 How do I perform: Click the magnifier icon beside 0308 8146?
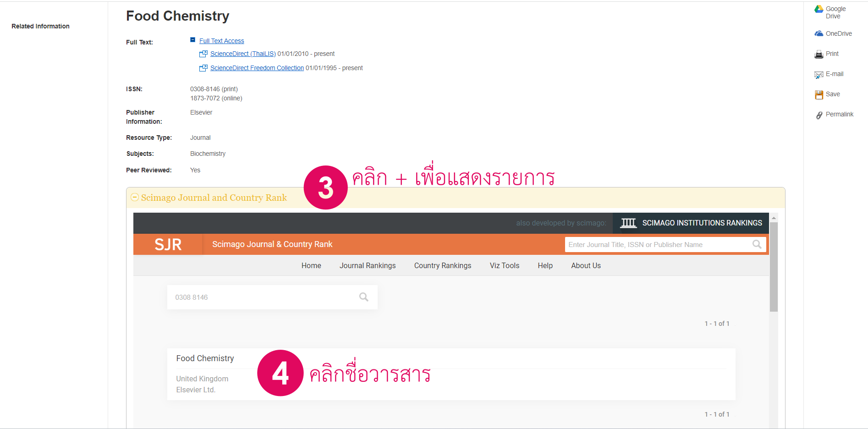[x=364, y=297]
